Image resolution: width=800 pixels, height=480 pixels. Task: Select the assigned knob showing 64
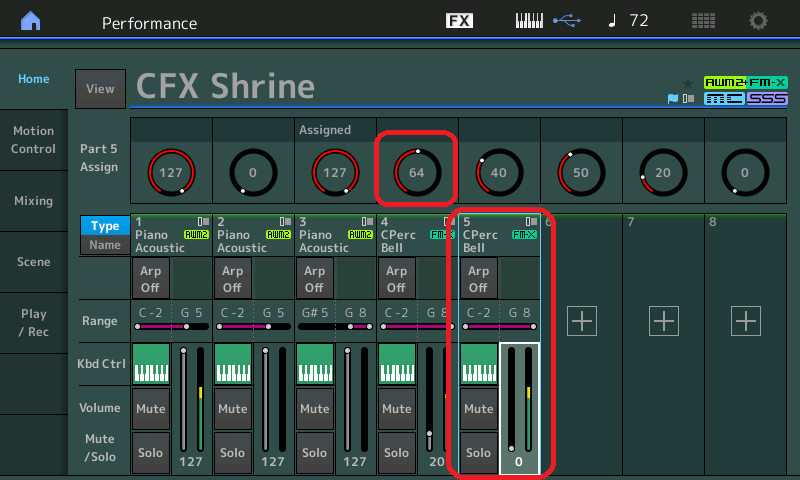(416, 172)
